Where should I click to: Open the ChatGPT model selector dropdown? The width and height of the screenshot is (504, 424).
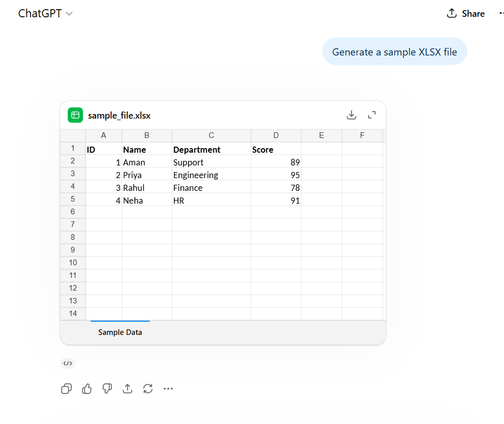click(x=45, y=14)
